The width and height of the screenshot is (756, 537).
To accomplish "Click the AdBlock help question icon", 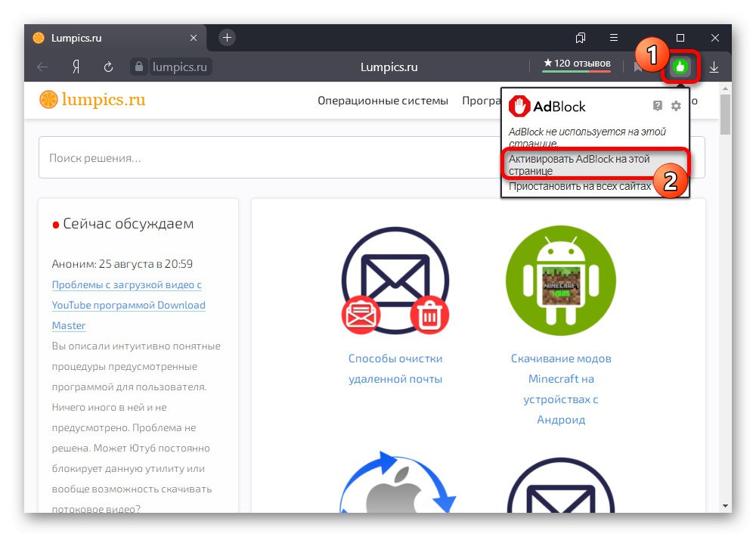I will (658, 106).
